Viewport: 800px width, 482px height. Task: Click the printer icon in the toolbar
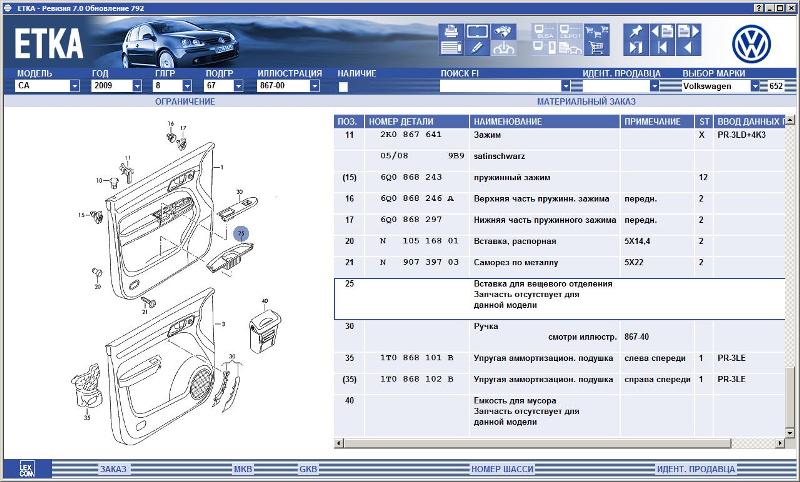451,31
